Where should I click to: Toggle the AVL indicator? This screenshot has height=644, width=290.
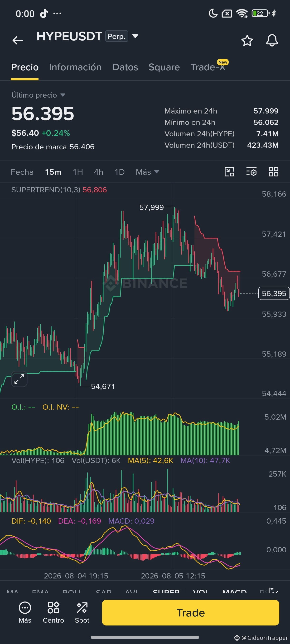pos(131,591)
